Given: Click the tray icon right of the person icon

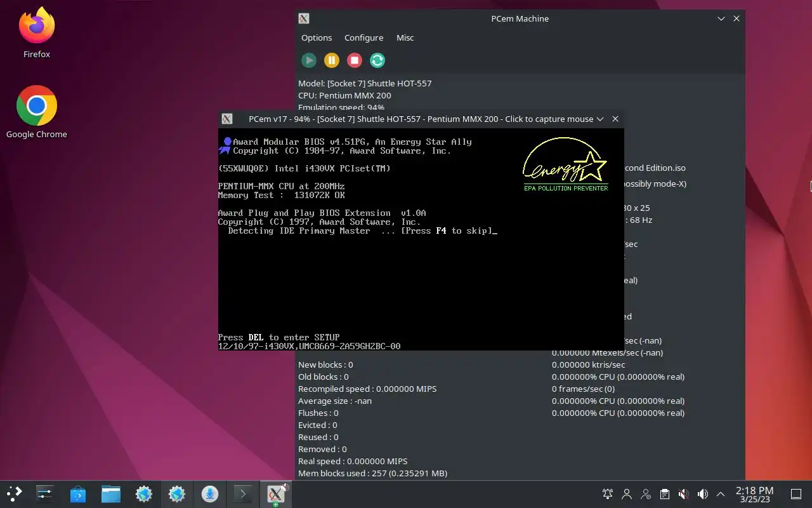Looking at the screenshot, I should point(646,494).
